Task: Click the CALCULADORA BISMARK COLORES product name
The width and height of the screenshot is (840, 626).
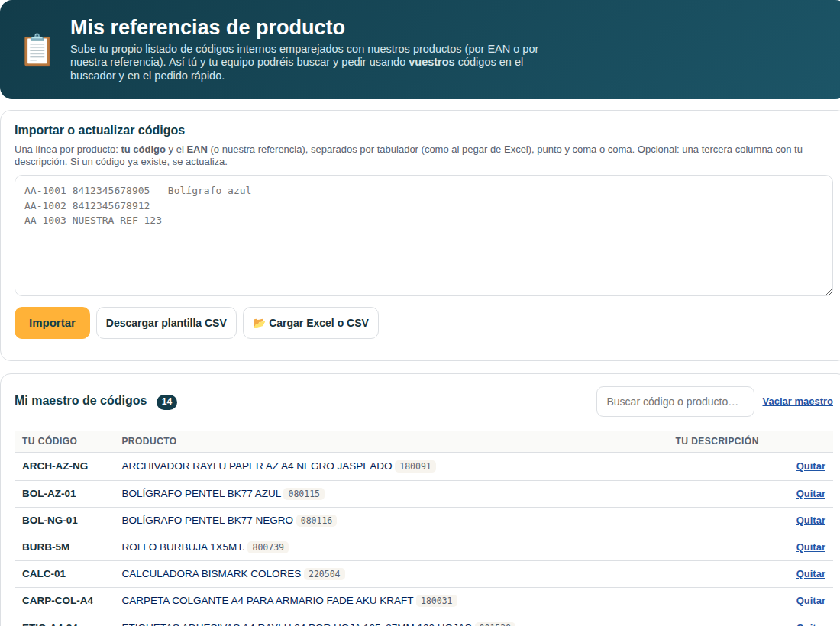Action: tap(212, 574)
